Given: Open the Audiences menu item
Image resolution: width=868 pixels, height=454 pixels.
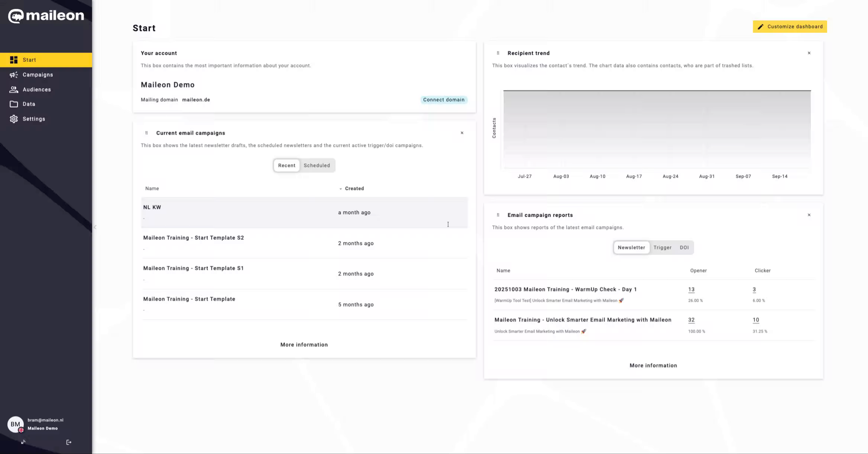Looking at the screenshot, I should pos(46,90).
